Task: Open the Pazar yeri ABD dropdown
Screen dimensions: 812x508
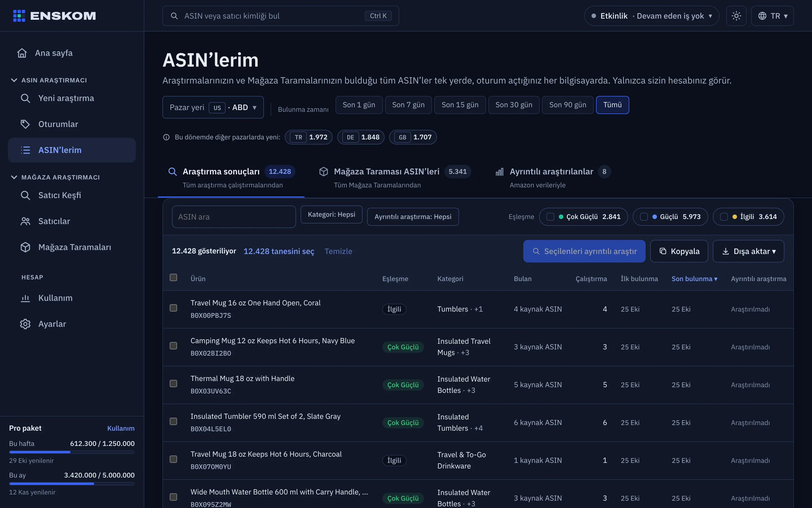Action: click(x=213, y=107)
